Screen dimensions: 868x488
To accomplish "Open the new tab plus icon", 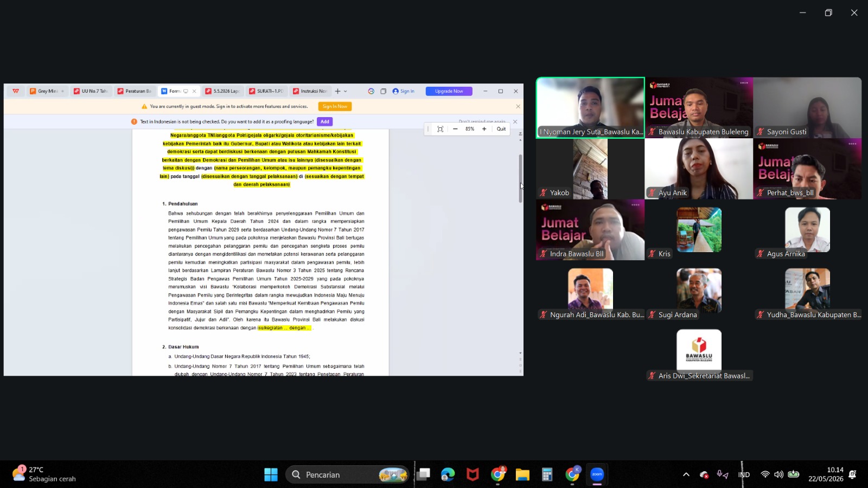I will (x=337, y=91).
